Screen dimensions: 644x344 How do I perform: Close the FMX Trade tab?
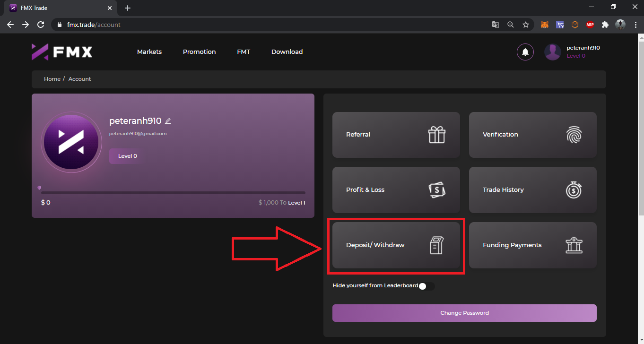tap(110, 8)
